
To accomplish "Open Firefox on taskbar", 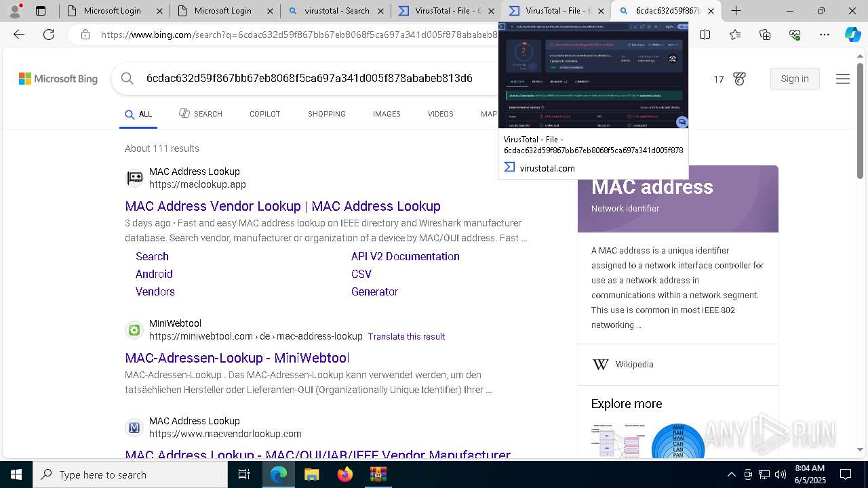I will pyautogui.click(x=345, y=474).
